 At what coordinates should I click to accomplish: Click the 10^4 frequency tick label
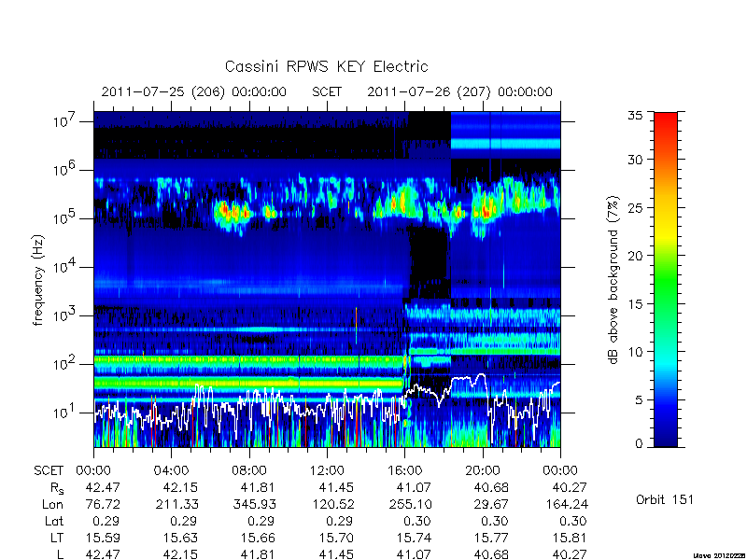coord(63,266)
